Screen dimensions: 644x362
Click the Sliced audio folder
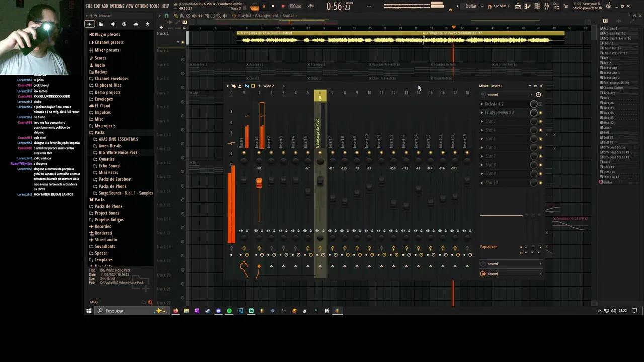coord(106,240)
